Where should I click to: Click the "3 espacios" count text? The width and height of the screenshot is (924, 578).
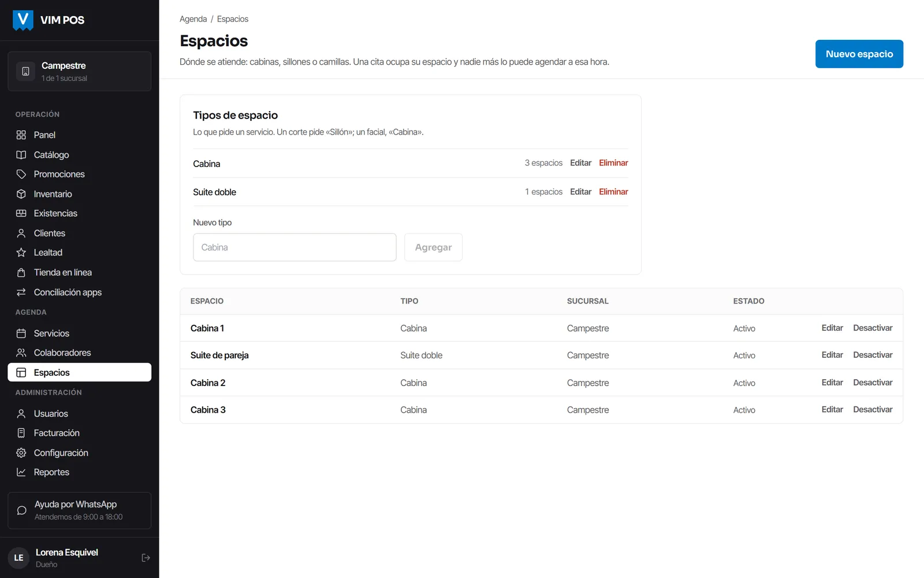pyautogui.click(x=543, y=163)
